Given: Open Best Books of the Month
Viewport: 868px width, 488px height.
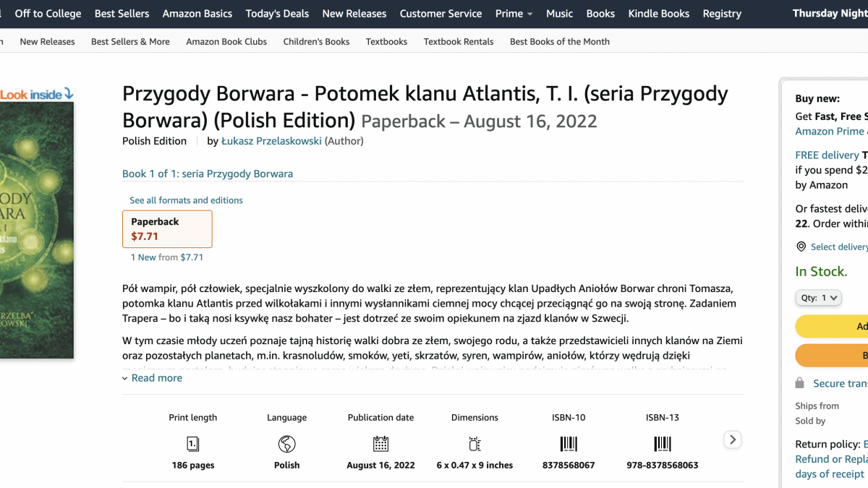Looking at the screenshot, I should 559,42.
